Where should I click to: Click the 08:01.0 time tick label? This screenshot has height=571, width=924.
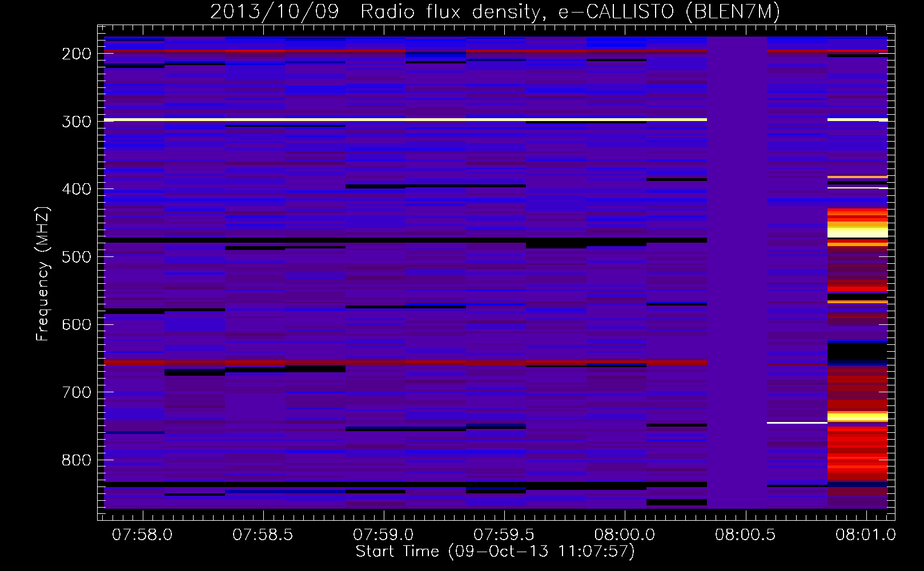(x=866, y=535)
